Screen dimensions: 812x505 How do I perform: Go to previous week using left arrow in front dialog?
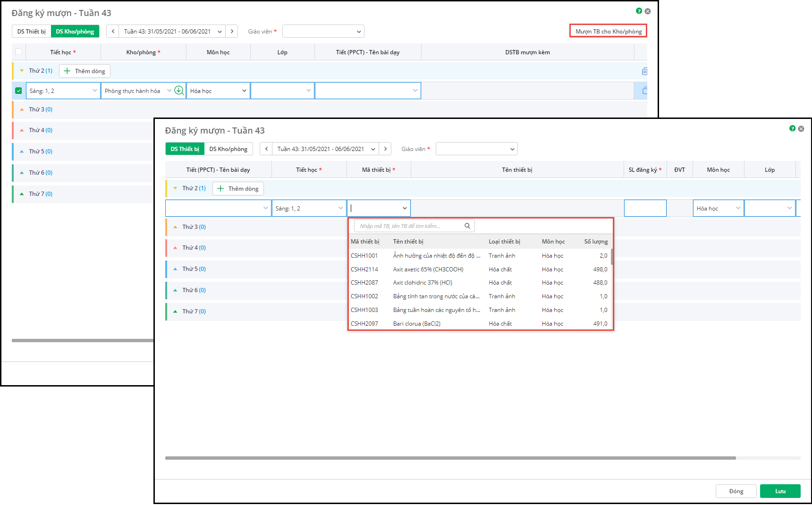tap(266, 149)
